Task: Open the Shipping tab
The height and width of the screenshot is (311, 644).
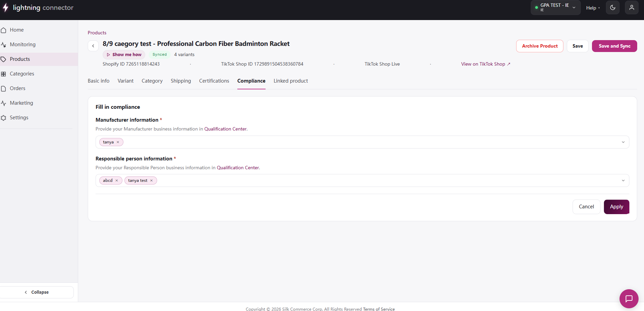Action: [x=181, y=81]
